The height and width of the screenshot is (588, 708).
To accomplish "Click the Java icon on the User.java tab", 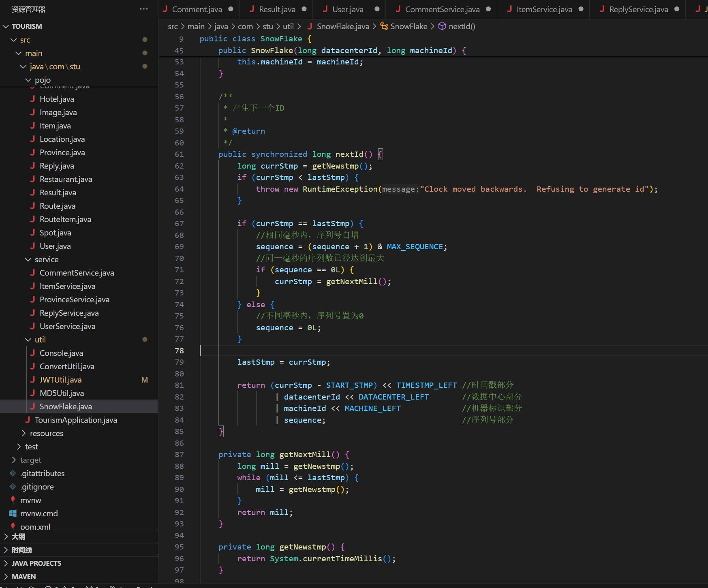I will [325, 9].
